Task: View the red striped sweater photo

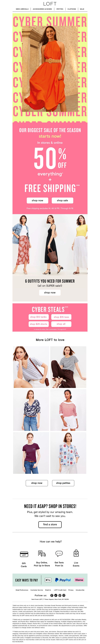Action: pyautogui.click(x=68, y=410)
